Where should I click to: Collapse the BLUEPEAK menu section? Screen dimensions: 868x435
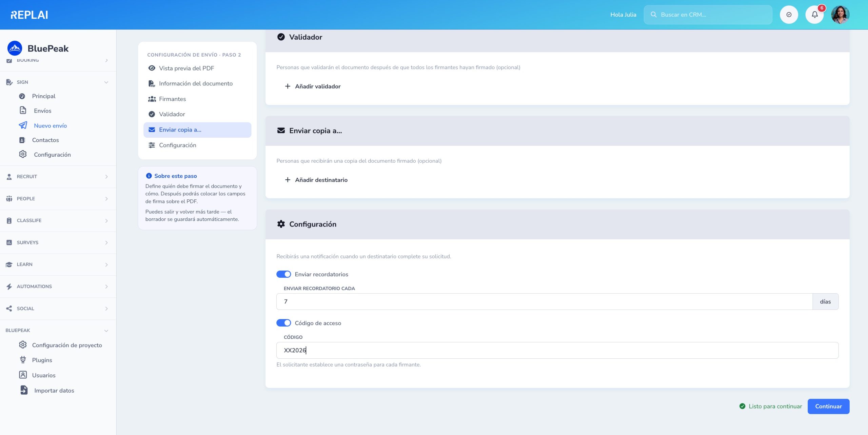[x=58, y=330]
